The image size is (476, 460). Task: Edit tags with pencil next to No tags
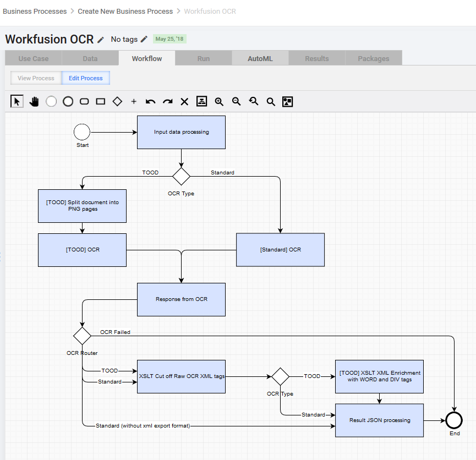[x=144, y=39]
